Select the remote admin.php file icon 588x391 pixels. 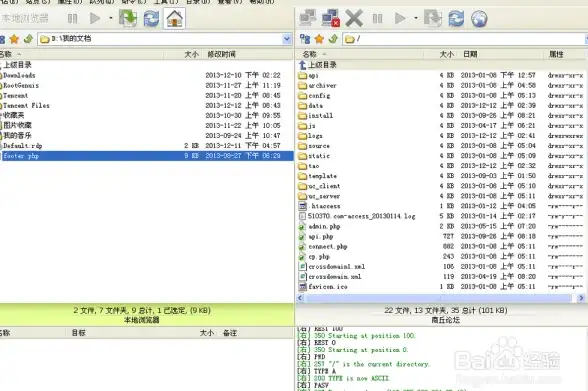click(x=302, y=226)
